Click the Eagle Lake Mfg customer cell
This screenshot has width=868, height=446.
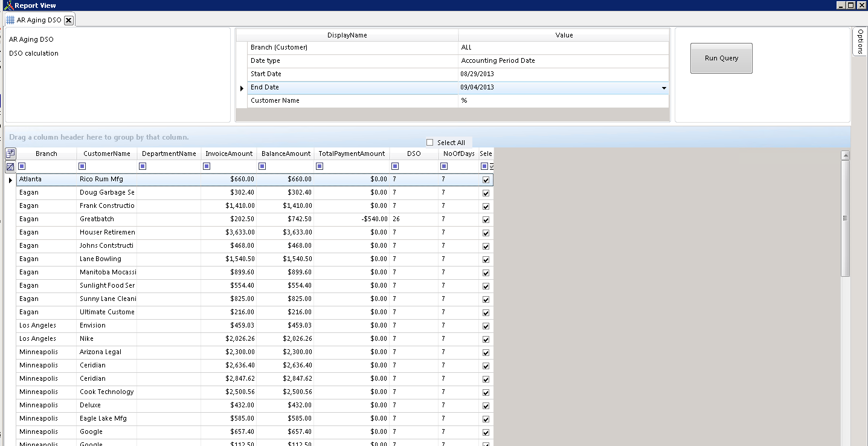[107, 419]
